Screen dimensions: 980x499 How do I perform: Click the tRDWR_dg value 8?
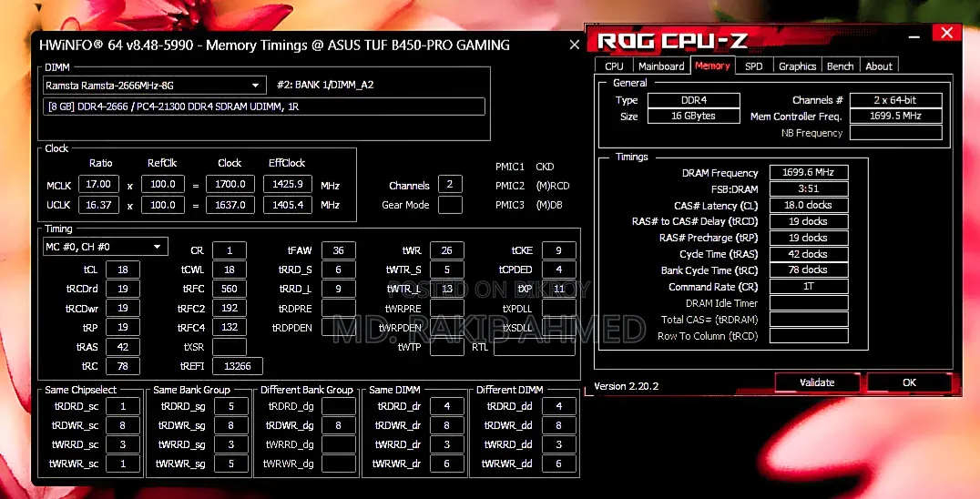coord(338,426)
